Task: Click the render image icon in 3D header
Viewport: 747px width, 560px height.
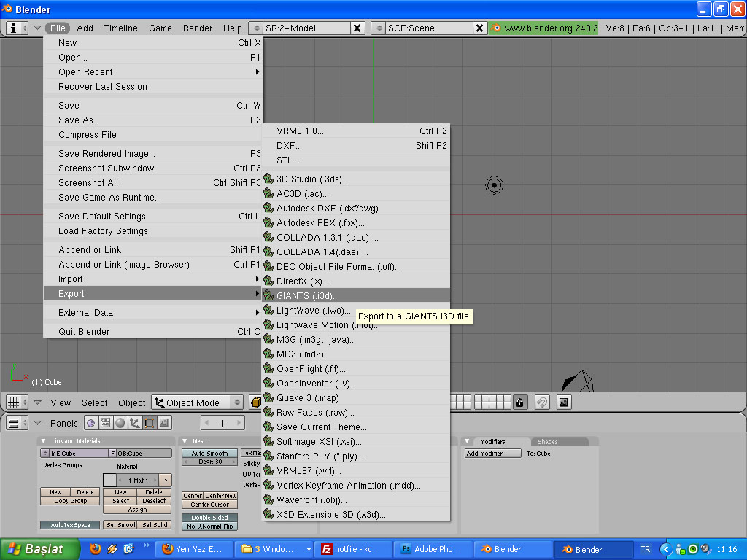Action: (x=563, y=402)
